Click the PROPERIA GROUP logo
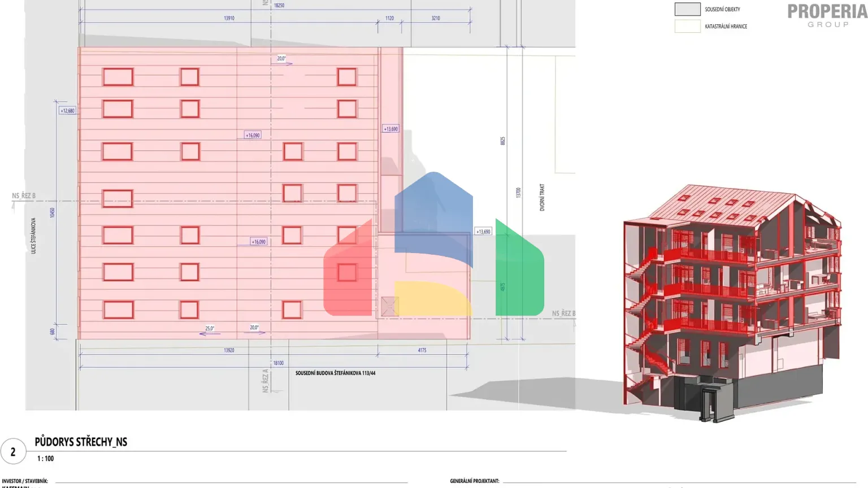The image size is (868, 488). pyautogui.click(x=826, y=14)
